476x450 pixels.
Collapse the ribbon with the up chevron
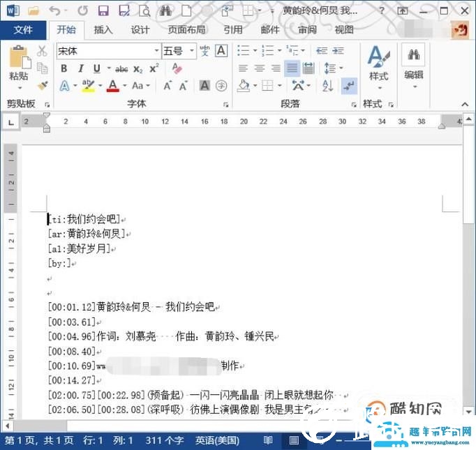pos(465,105)
